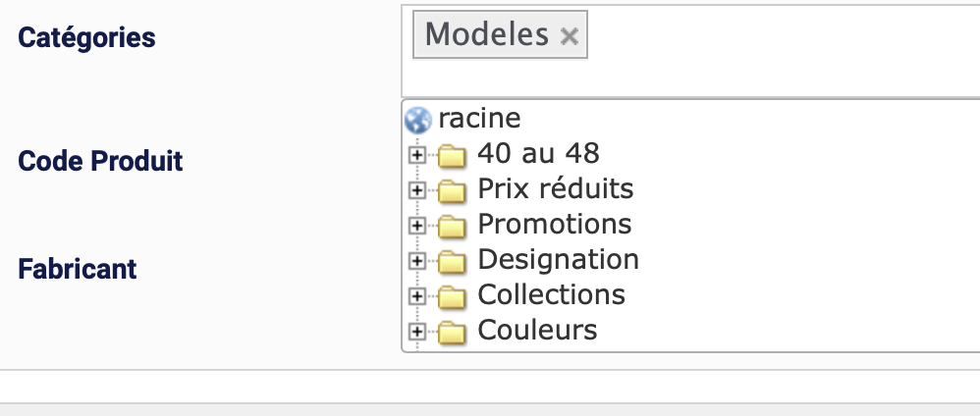Expand the Collections tree node
Screen dimensions: 980x416
(x=417, y=296)
